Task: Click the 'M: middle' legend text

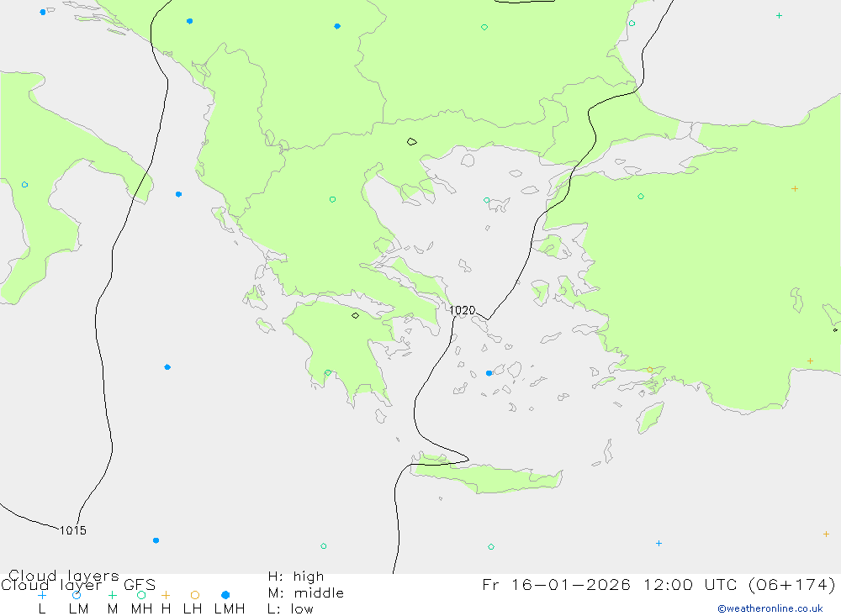Action: 306,593
